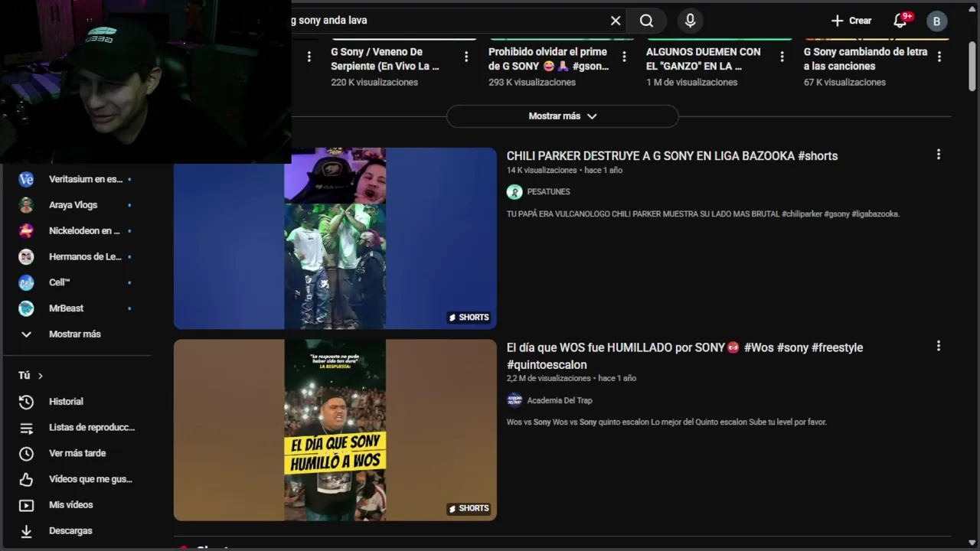980x551 pixels.
Task: Click the Mis vídeos play icon
Action: click(x=26, y=505)
